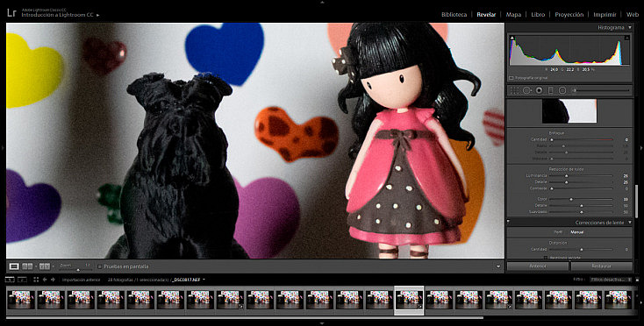The width and height of the screenshot is (644, 326).
Task: Toggle highlight clipping indicator in histogram
Action: point(627,38)
